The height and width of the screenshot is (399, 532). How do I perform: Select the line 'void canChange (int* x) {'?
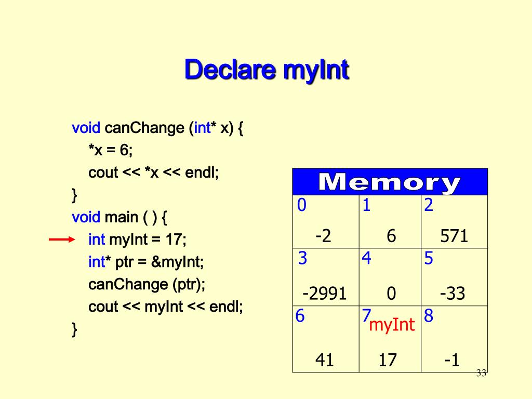(157, 128)
